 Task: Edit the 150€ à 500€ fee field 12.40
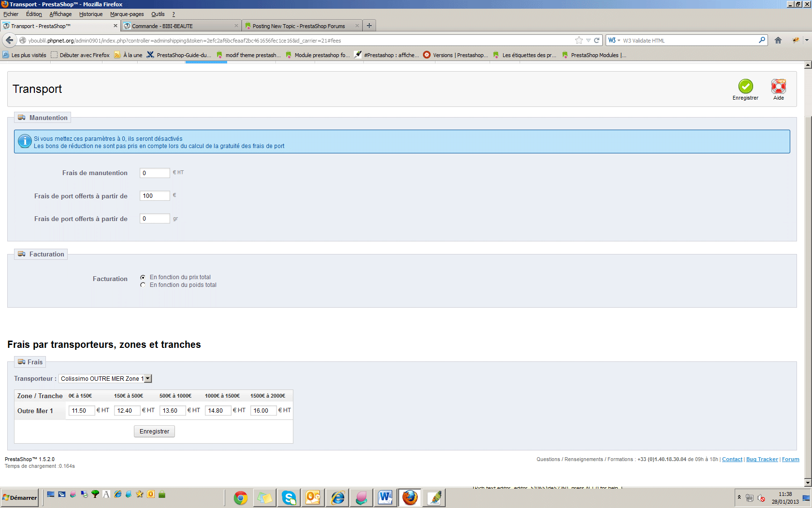tap(127, 411)
